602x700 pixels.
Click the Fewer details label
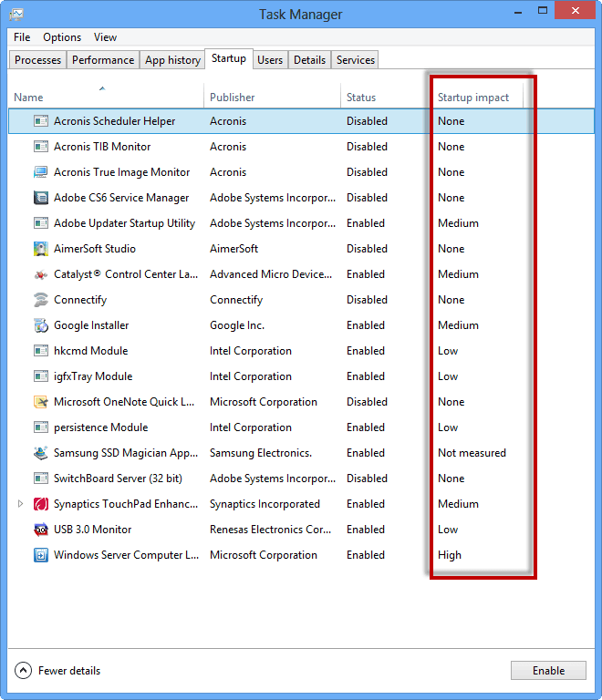point(69,671)
